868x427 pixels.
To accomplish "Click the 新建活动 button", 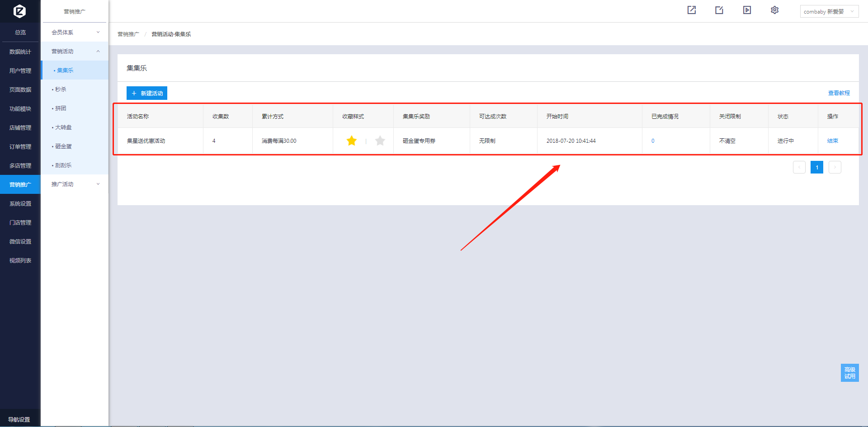I will point(147,93).
